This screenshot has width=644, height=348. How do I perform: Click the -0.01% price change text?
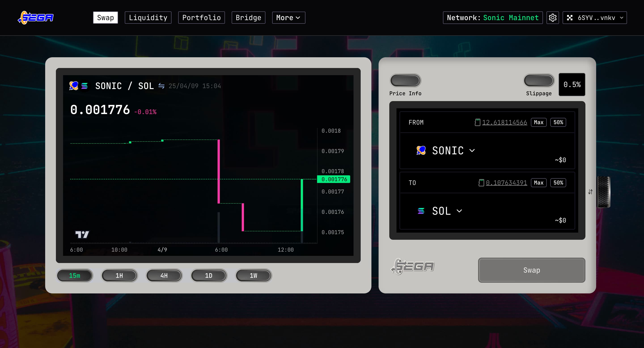click(145, 112)
